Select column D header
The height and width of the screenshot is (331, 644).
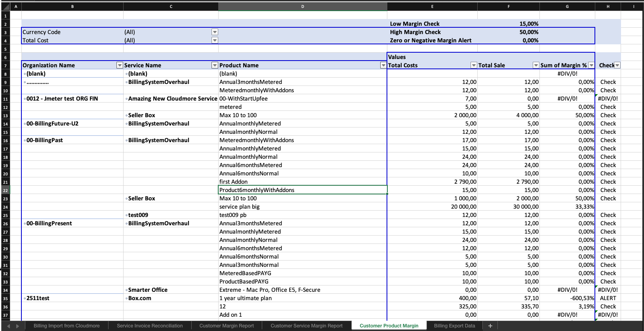303,6
